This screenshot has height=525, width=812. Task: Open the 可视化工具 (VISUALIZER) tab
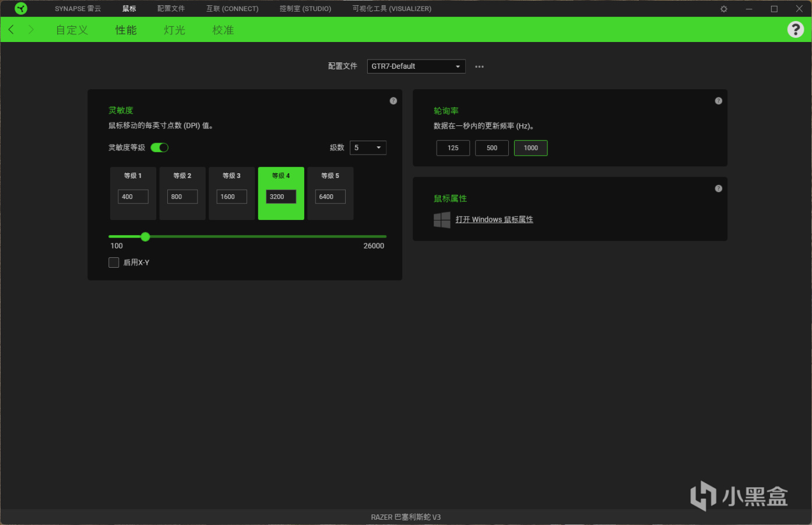pos(392,9)
